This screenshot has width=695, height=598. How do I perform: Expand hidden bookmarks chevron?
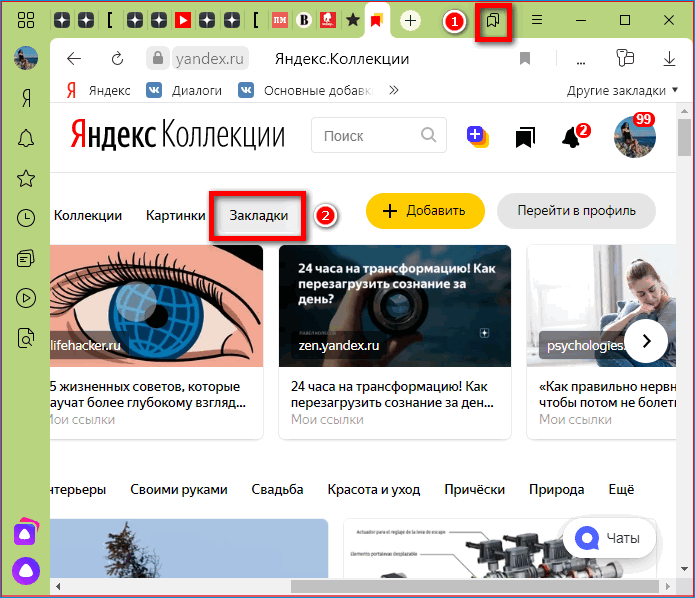(x=394, y=90)
